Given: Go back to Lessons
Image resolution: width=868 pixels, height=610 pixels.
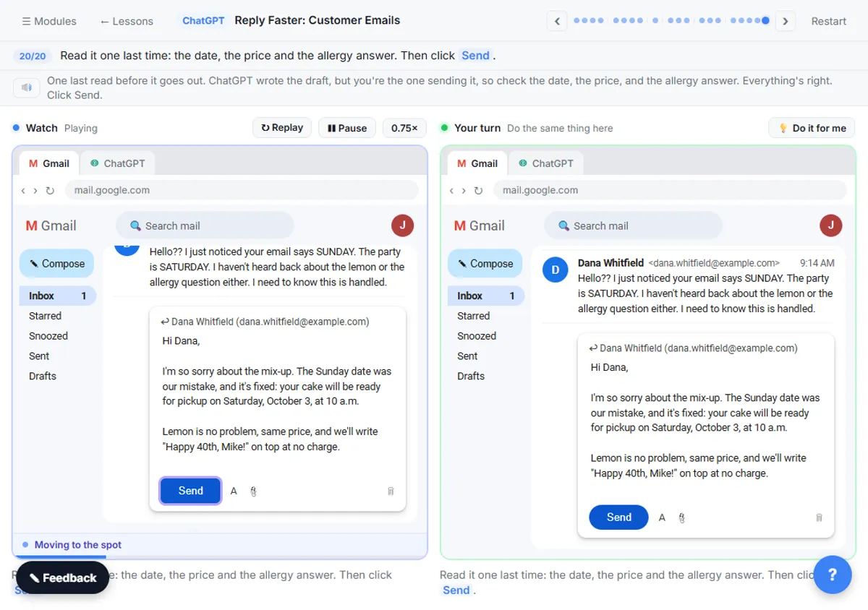Looking at the screenshot, I should 127,21.
